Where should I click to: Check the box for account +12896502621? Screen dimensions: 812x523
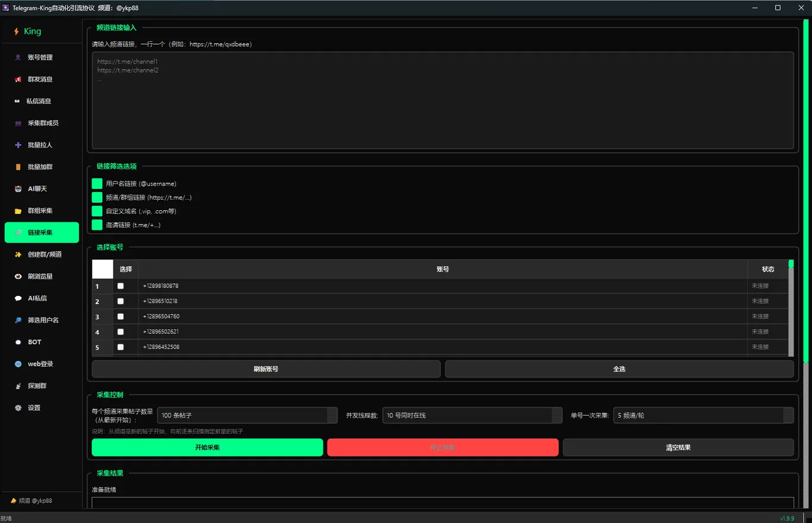(121, 332)
